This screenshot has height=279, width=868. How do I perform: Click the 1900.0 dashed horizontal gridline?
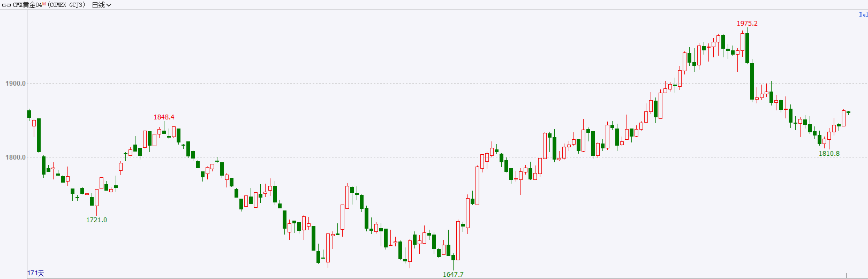[x=447, y=83]
